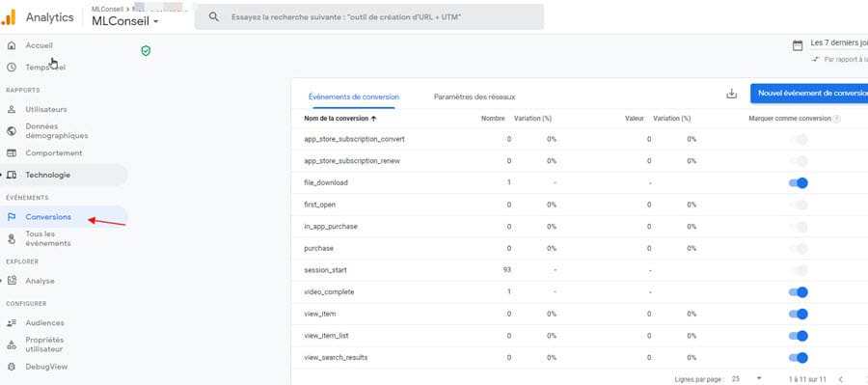
Task: Click the Nombre column header
Action: (493, 119)
